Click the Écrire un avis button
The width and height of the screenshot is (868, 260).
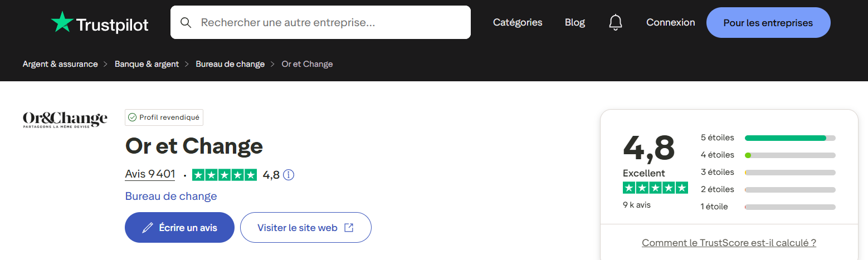point(179,228)
